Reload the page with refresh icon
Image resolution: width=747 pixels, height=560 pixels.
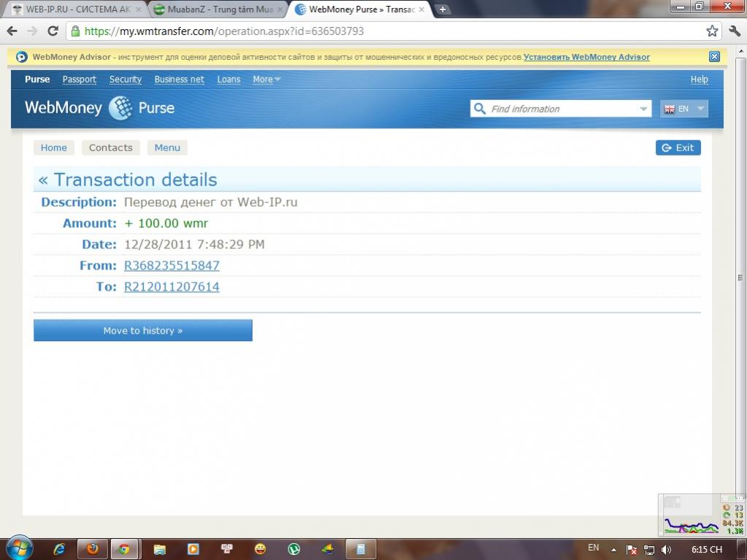coord(53,31)
